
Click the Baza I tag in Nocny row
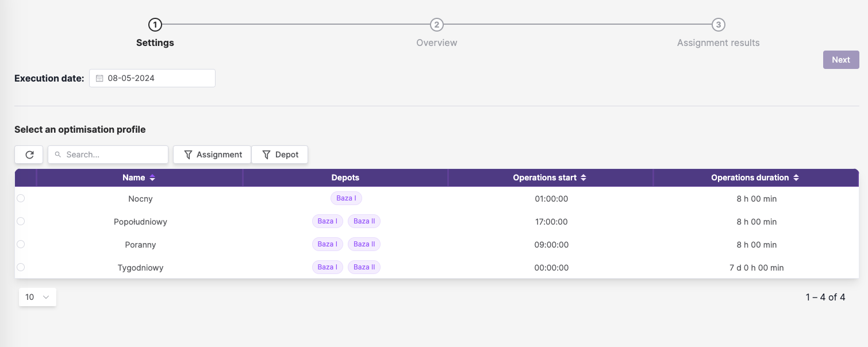coord(346,198)
